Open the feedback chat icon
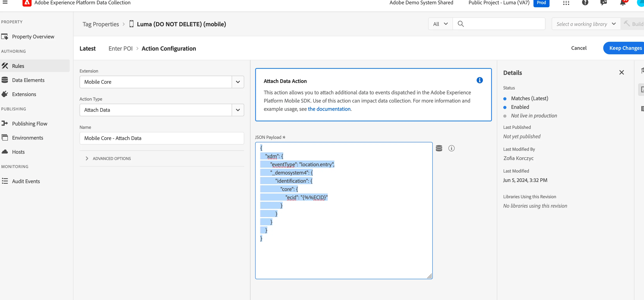 [x=604, y=3]
